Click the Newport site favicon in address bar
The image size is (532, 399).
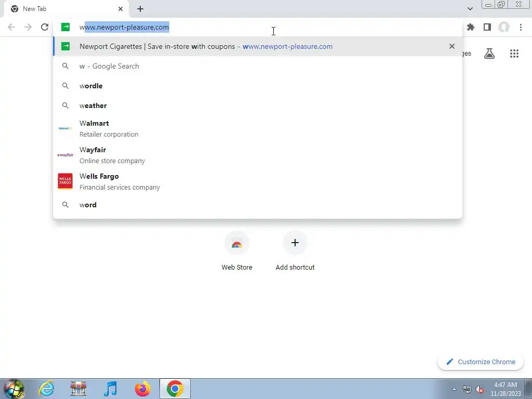(x=65, y=27)
